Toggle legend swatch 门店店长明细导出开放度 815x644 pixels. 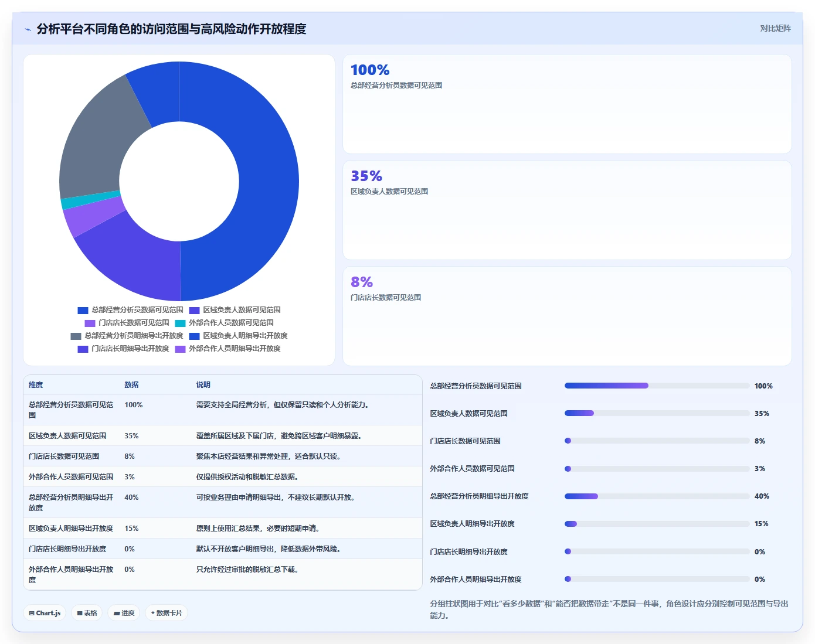tap(83, 349)
